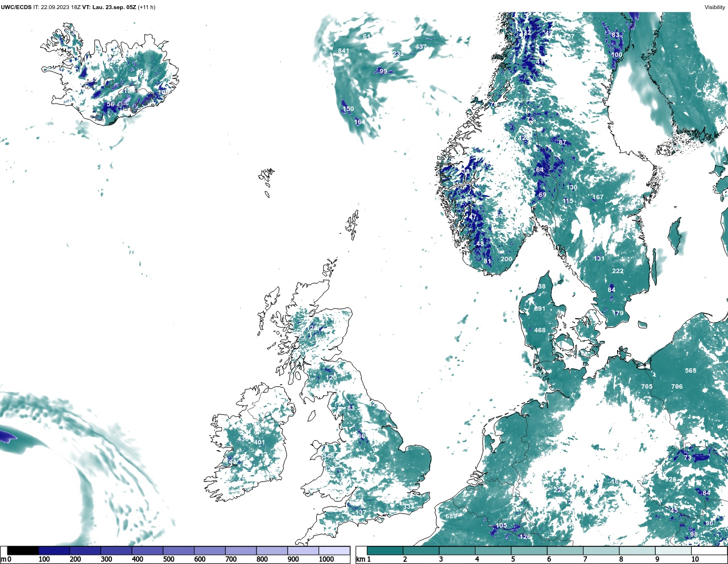Screen dimensions: 728x564
Task: Pick the 500–600 m legend color segment
Action: [x=179, y=551]
